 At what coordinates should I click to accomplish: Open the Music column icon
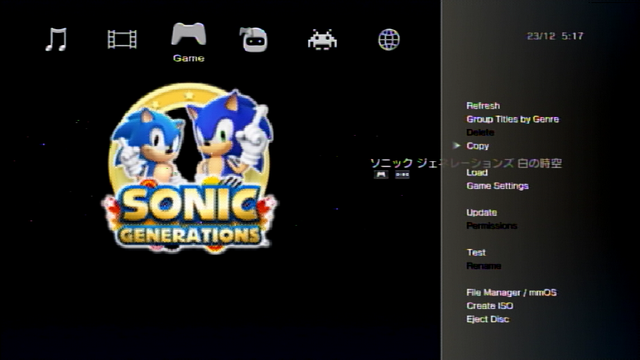coord(56,39)
